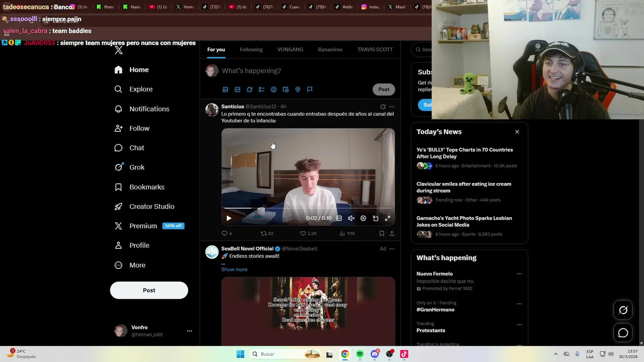Open the Home page from sidebar
Screen dimensions: 644x362
[132, 70]
